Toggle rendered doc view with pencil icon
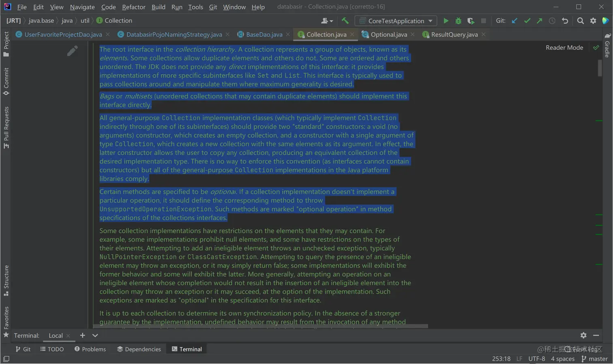Screen dimensions: 613x364 click(72, 51)
